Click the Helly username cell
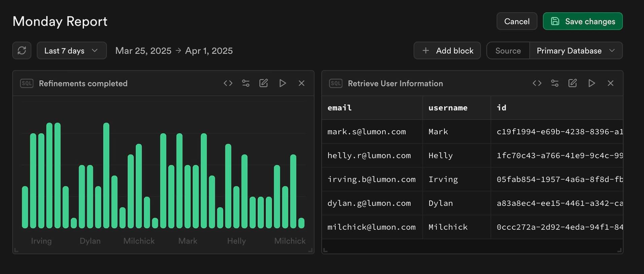 click(x=456, y=156)
